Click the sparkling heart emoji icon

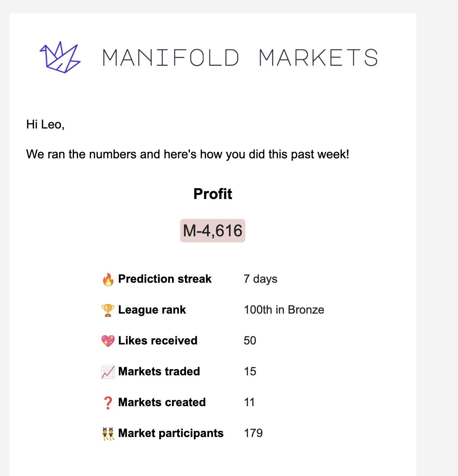(x=108, y=341)
